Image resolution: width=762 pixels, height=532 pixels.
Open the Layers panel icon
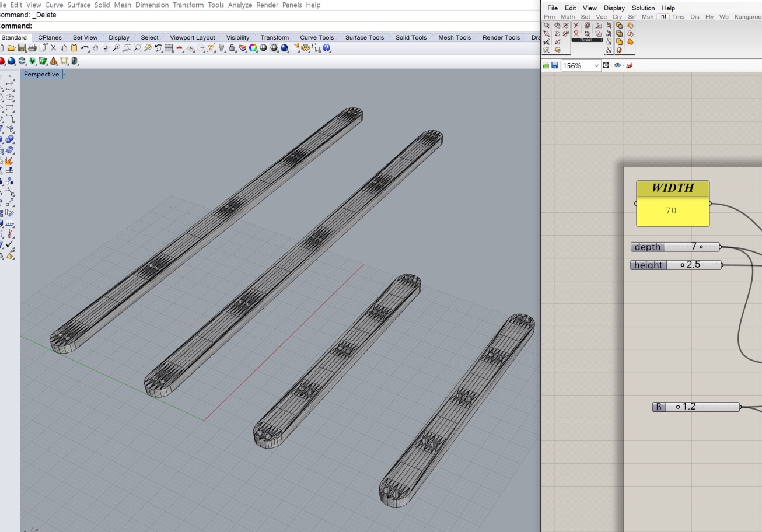(x=242, y=48)
